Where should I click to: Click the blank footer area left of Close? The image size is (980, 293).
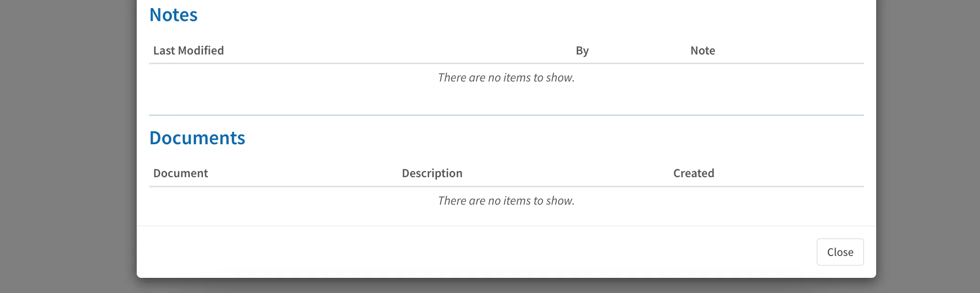pos(457,252)
